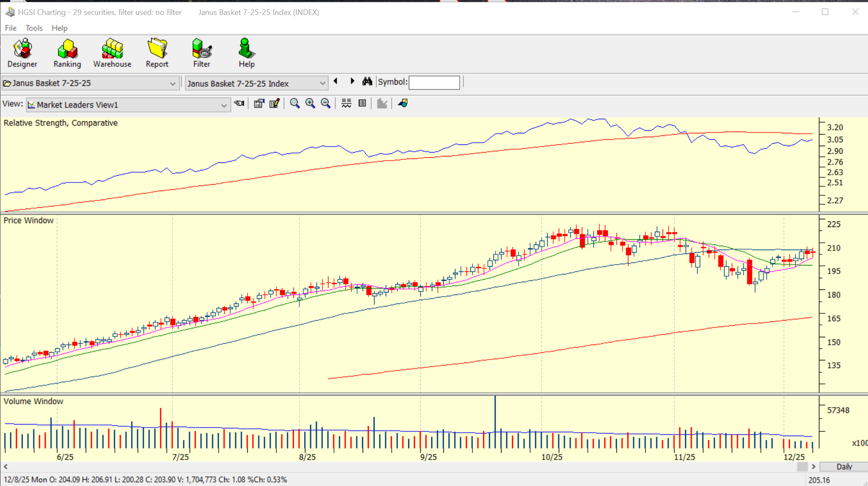Expand the Janus Basket 7-25-25 group dropdown
The image size is (868, 486).
[x=173, y=83]
